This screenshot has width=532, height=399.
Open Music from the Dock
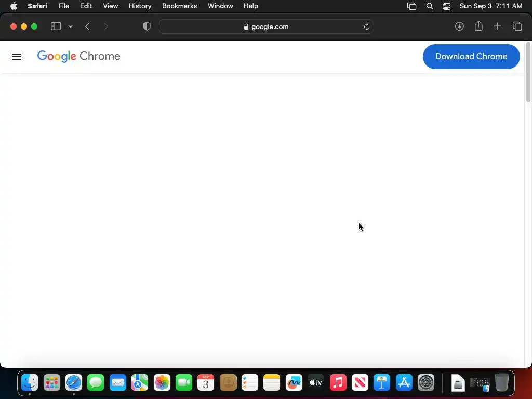click(x=338, y=383)
